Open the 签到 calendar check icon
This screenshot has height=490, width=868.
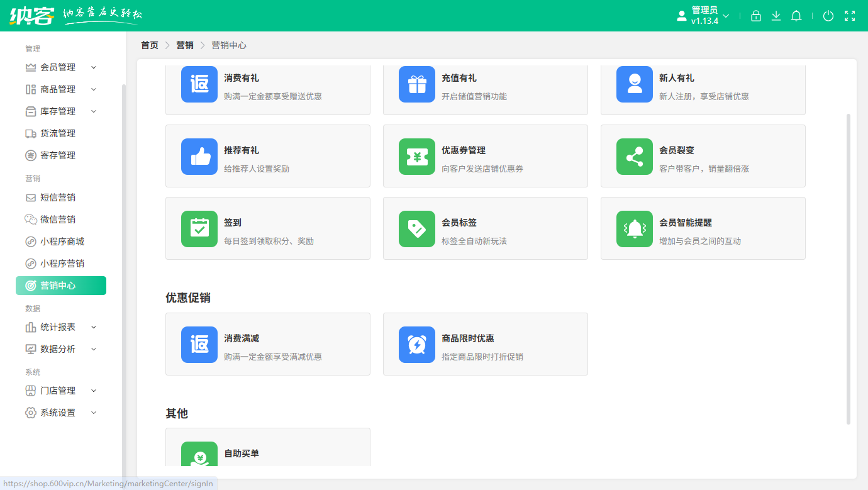(x=199, y=229)
